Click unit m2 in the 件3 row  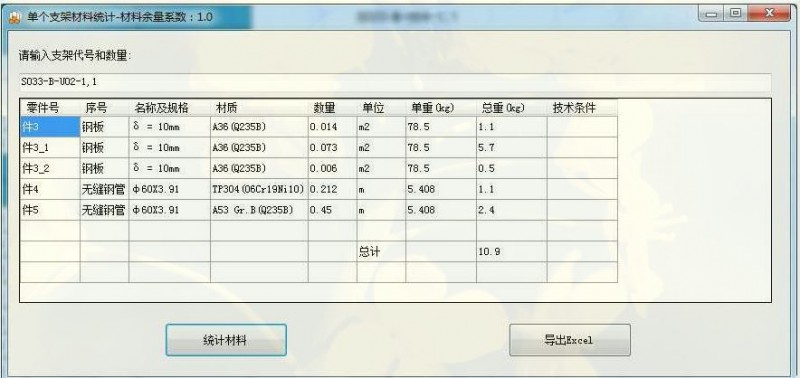pos(381,127)
